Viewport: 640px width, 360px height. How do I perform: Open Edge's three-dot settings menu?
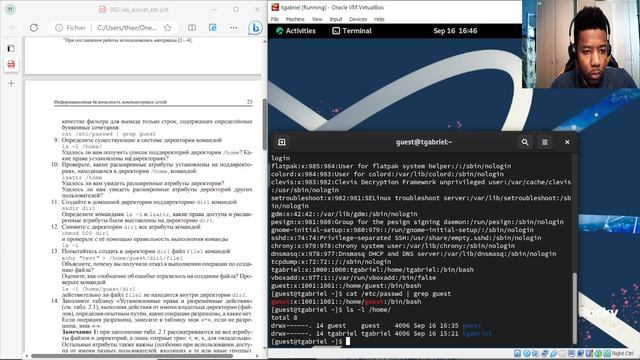pyautogui.click(x=233, y=27)
